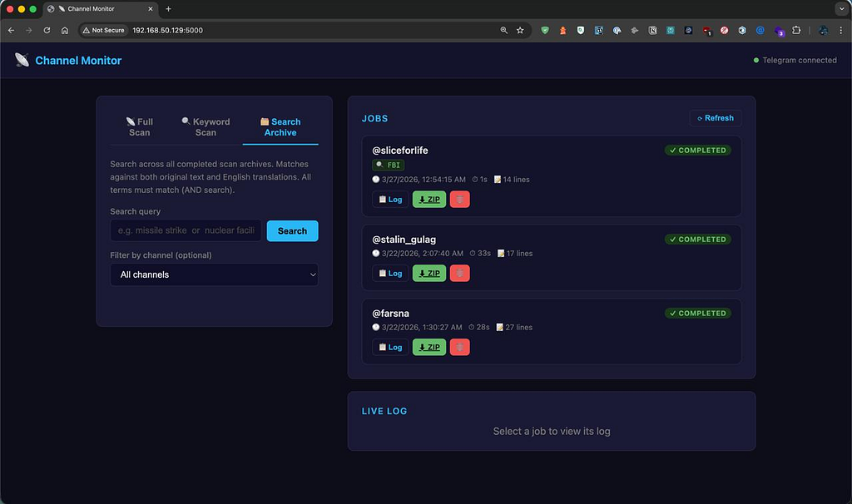852x504 pixels.
Task: Click the "27 lines" count text
Action: [518, 327]
